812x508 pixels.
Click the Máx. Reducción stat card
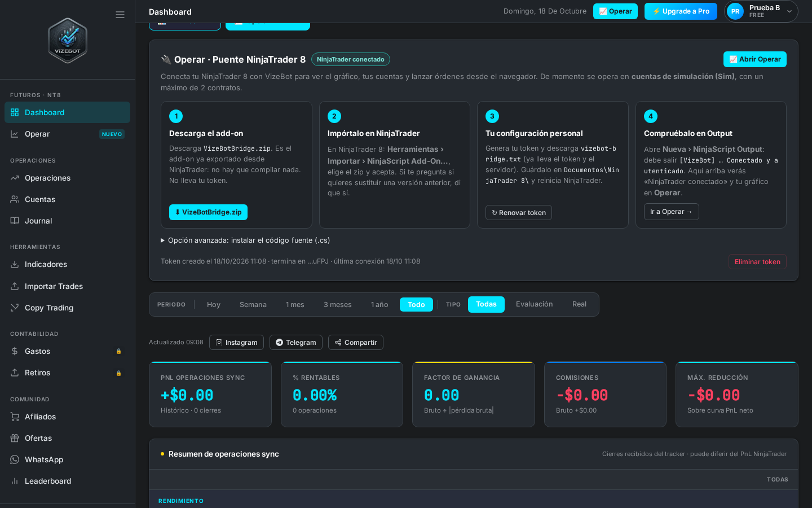click(x=737, y=395)
